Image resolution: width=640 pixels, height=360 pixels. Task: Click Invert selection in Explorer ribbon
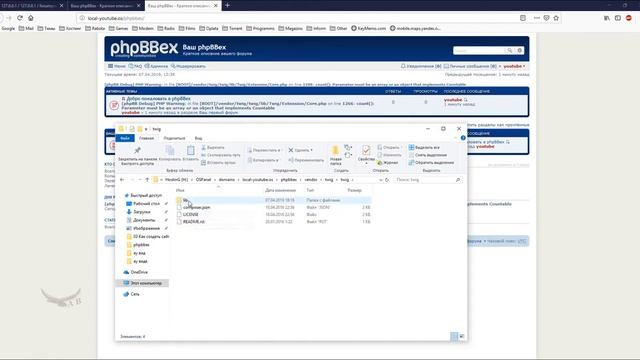coord(431,162)
